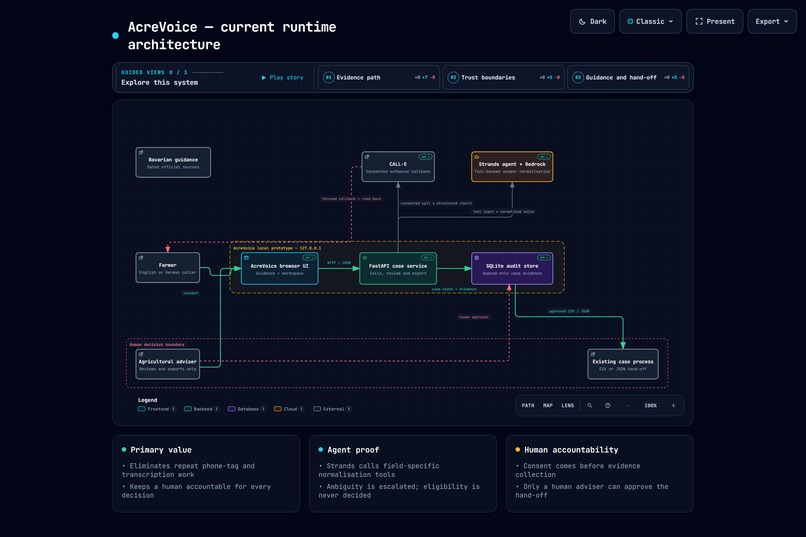
Task: Zoom in with the plus button
Action: pos(673,405)
